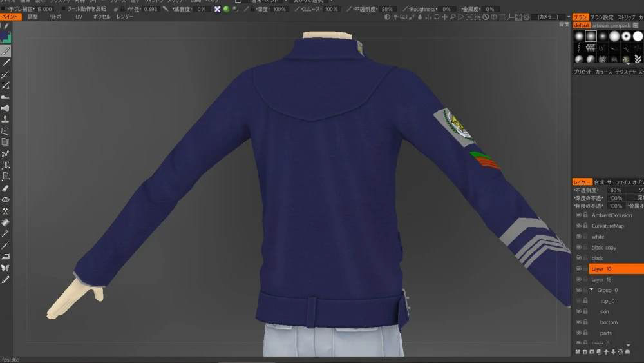This screenshot has height=363, width=644.
Task: Hide the AmbientOcclusion layer
Action: pyautogui.click(x=579, y=215)
